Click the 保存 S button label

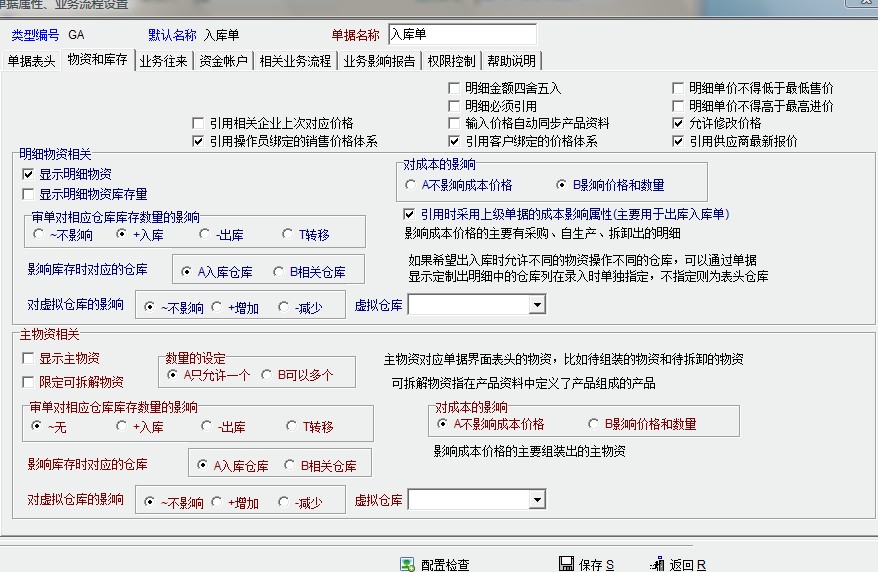click(x=596, y=565)
